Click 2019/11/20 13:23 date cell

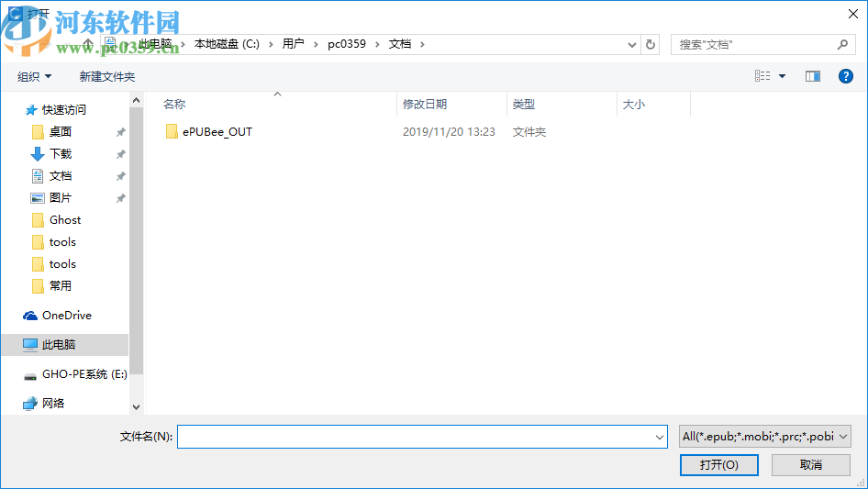point(449,132)
